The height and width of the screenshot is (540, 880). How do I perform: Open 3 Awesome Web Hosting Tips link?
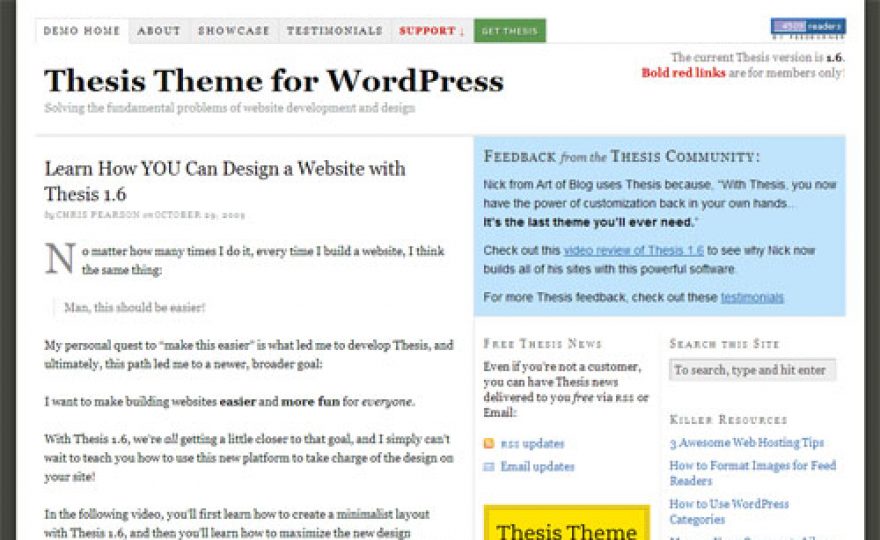coord(746,442)
